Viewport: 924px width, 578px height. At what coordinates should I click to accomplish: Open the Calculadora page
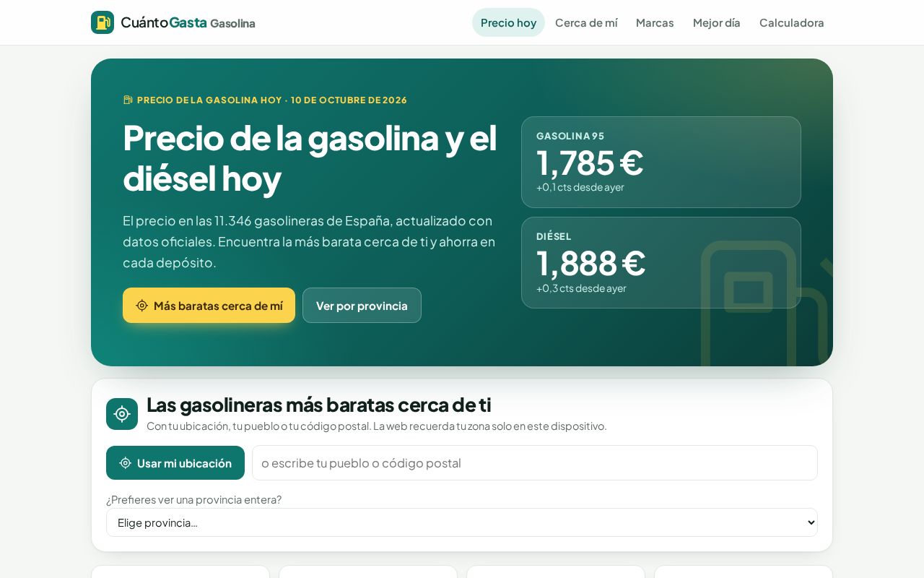pos(792,22)
